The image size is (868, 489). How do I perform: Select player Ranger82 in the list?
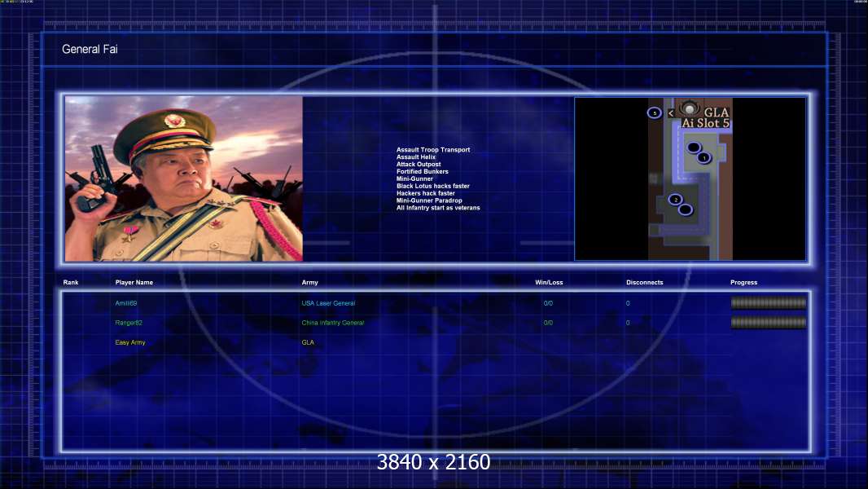(x=129, y=323)
